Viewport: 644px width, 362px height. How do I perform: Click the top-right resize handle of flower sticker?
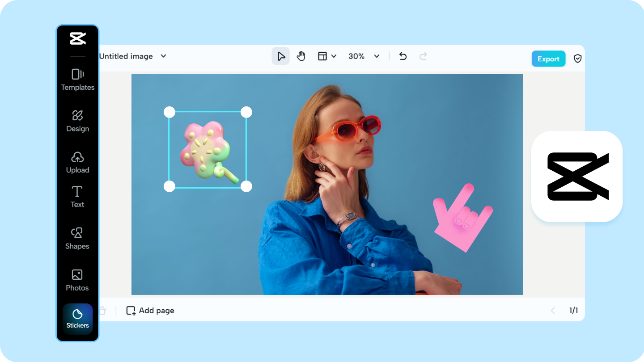(246, 112)
